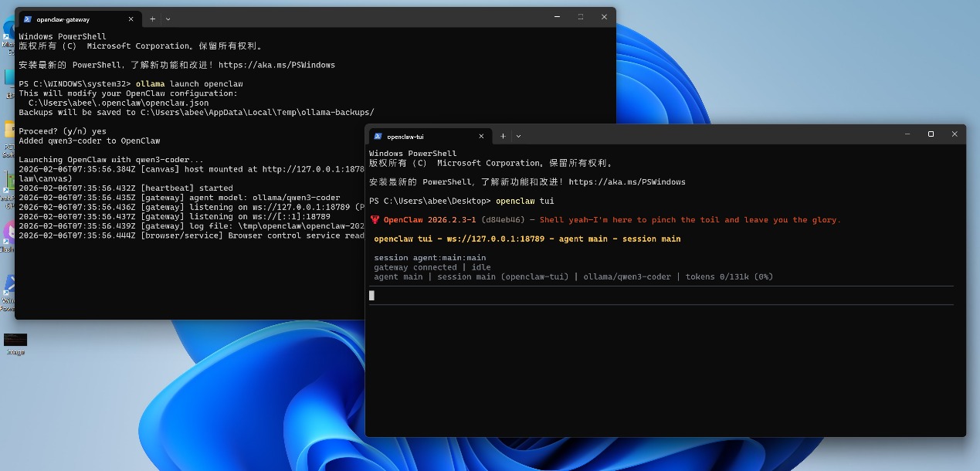Click 'Proceed? (y/n) yes' line

point(63,131)
